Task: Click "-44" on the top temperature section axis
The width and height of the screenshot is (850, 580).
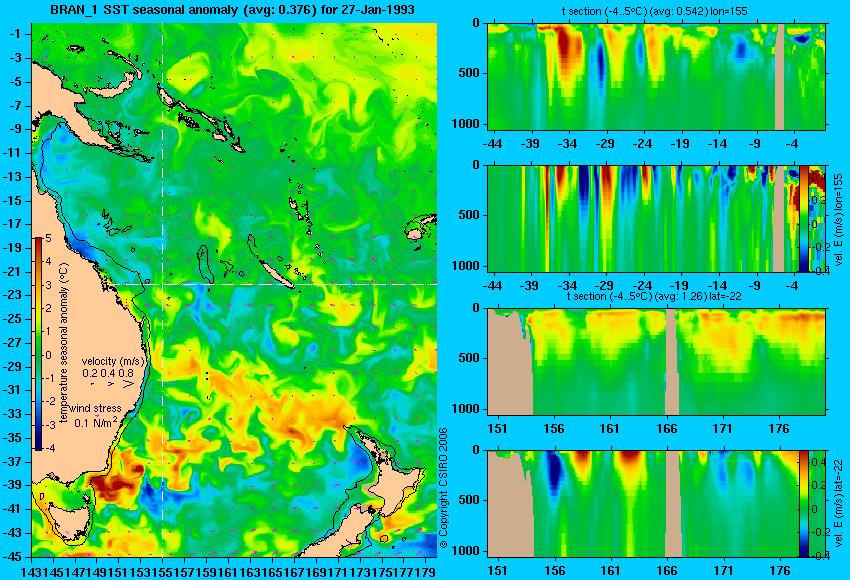Action: [492, 144]
